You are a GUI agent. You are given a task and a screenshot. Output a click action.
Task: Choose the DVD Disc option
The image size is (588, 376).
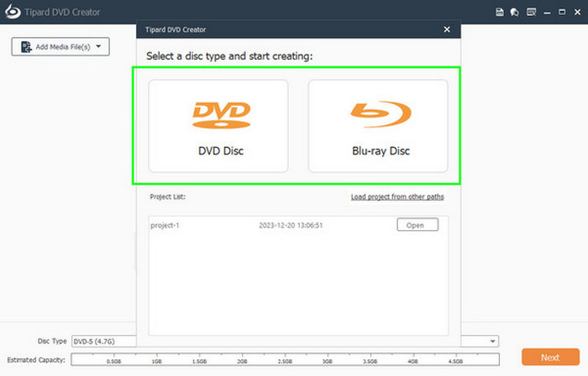tap(218, 126)
